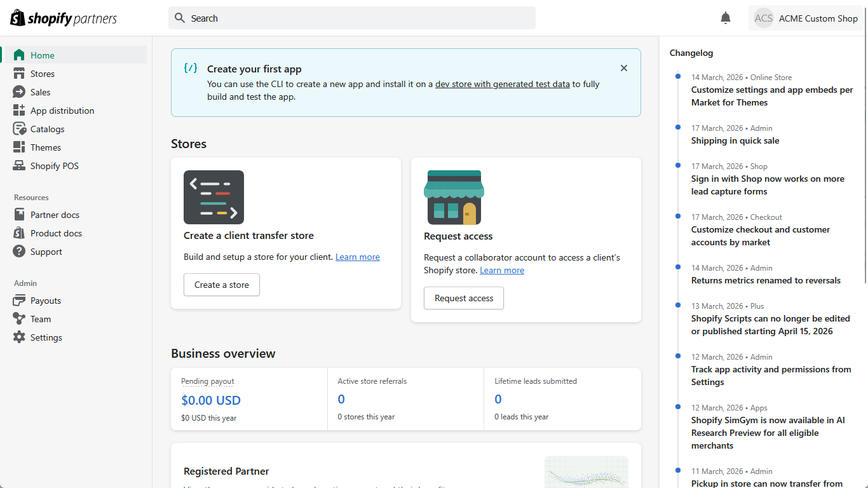
Task: Open Shopify Scripts changelog entry
Action: click(771, 325)
